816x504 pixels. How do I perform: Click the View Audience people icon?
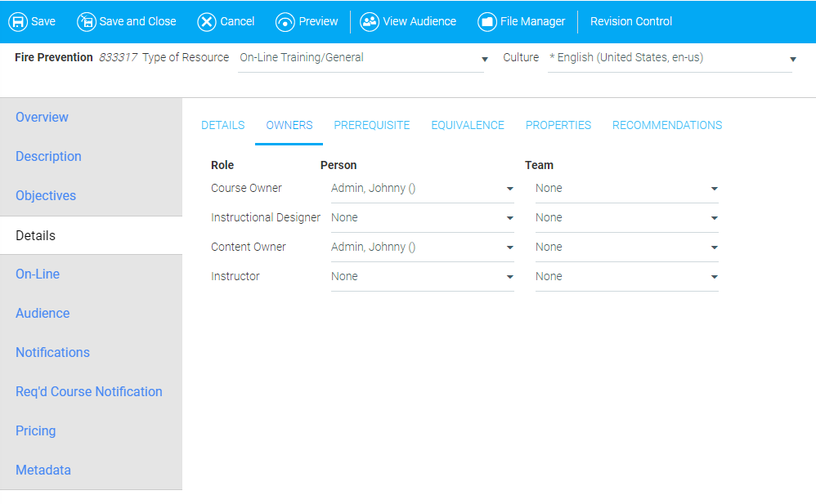(x=370, y=22)
